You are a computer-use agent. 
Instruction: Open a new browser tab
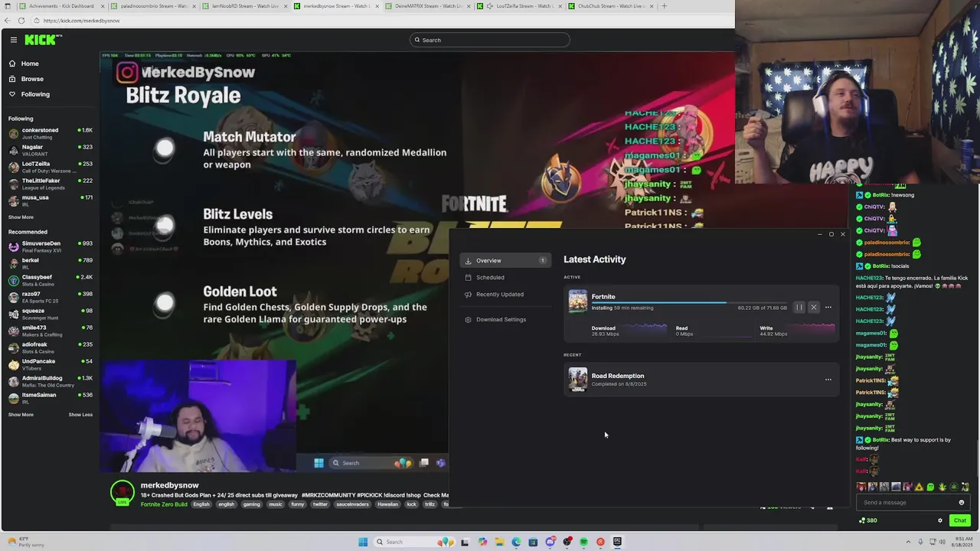(x=664, y=6)
